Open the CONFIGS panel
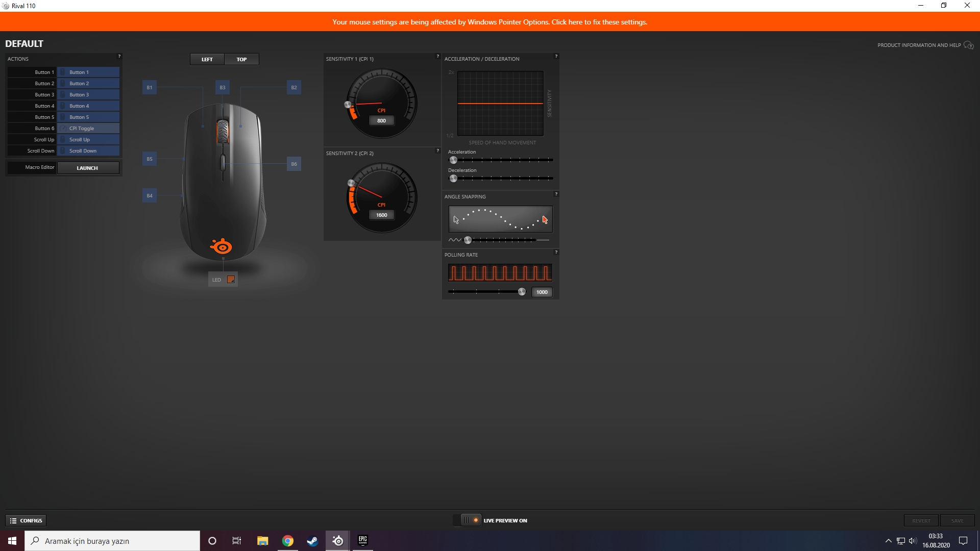The width and height of the screenshot is (980, 551). pyautogui.click(x=26, y=520)
